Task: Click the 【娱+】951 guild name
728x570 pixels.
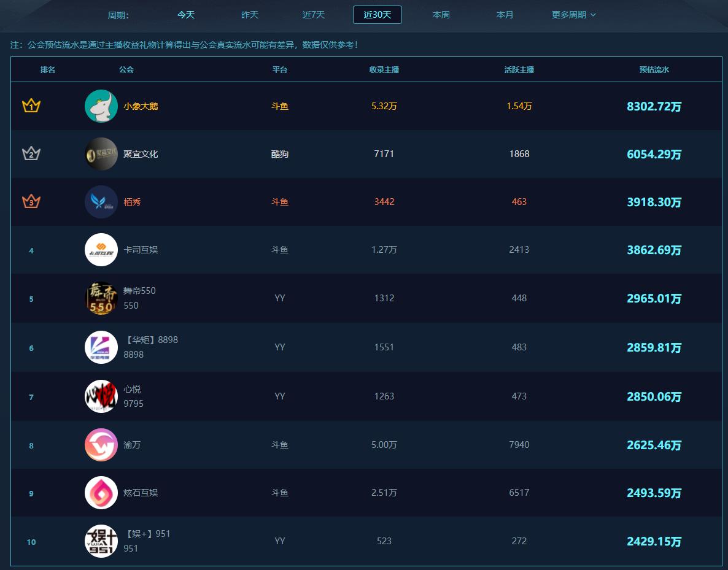Action: click(x=147, y=534)
